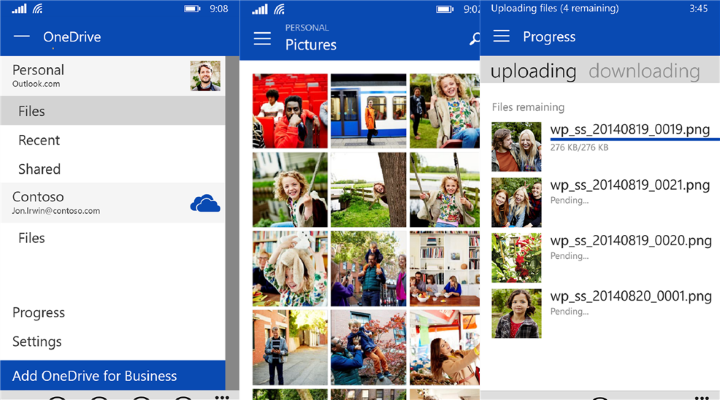The width and height of the screenshot is (720, 400).
Task: Open photo of child with bunny hat
Action: (290, 269)
